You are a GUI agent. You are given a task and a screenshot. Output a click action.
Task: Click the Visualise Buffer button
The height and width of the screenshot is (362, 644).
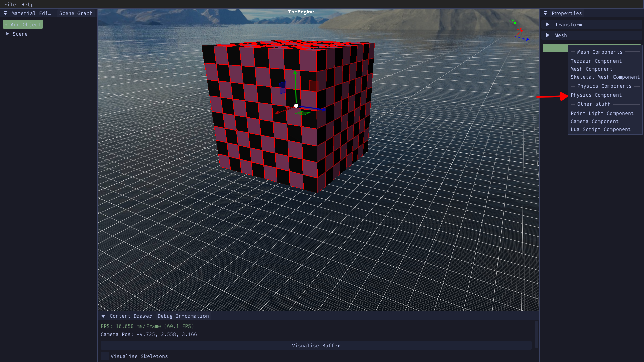point(316,346)
